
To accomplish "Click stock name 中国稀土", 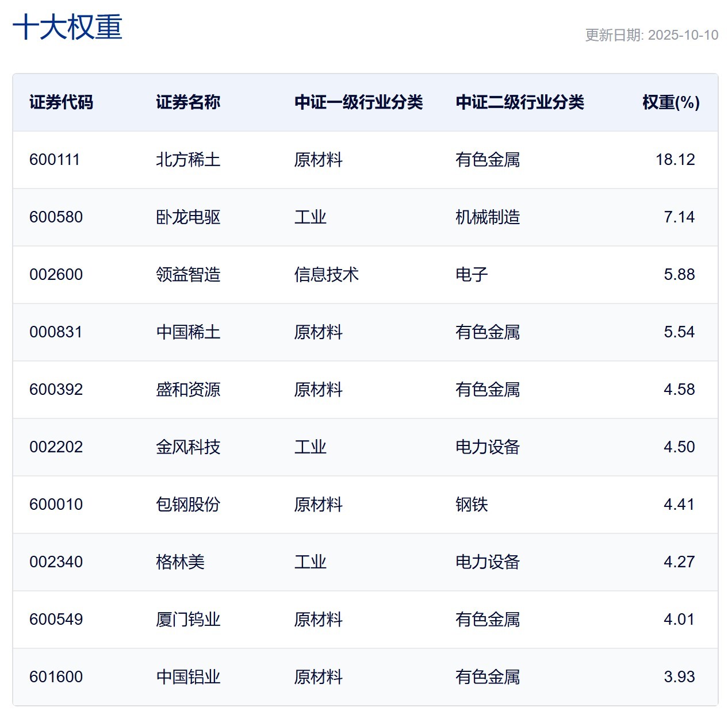I will coord(188,332).
